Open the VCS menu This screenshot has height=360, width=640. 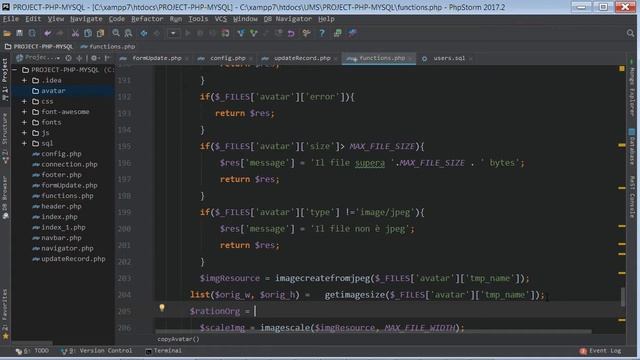[220, 19]
